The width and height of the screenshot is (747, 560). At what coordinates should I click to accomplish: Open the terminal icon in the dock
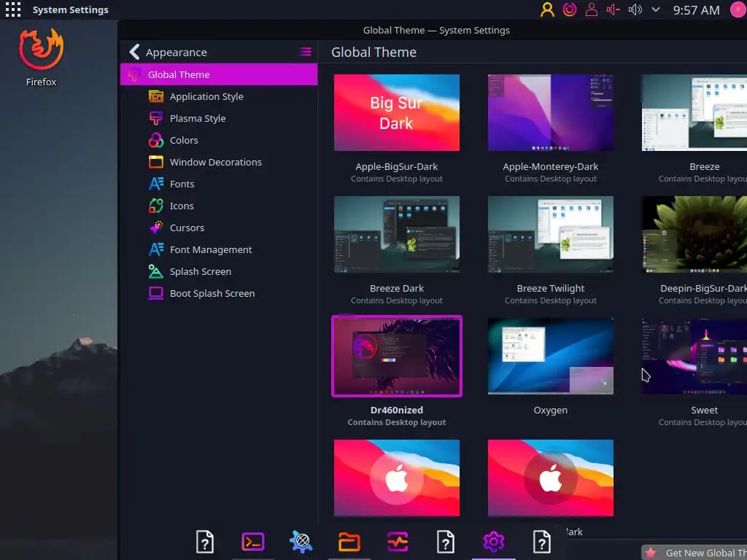pyautogui.click(x=253, y=542)
